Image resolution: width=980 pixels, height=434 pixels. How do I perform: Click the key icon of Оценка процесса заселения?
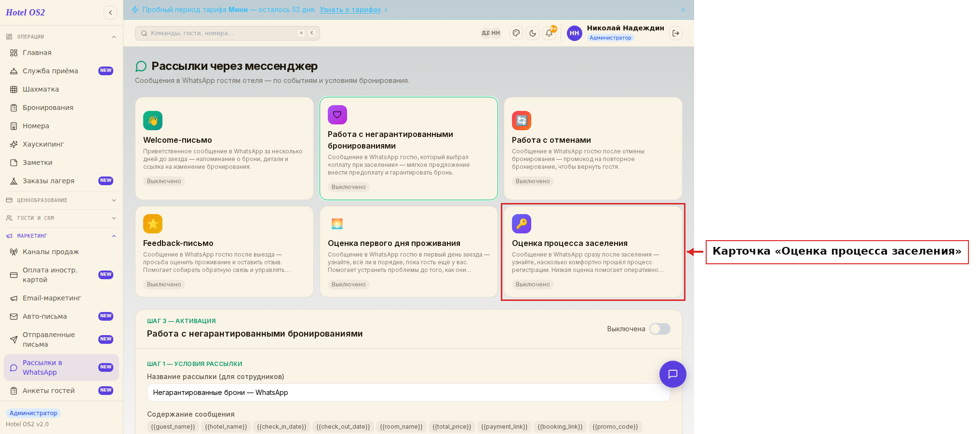[x=522, y=224]
